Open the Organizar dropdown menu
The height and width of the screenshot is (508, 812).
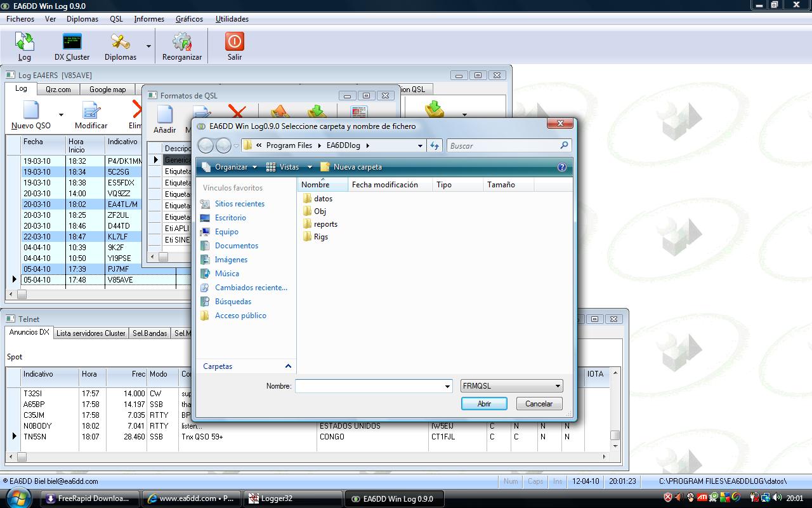(x=230, y=167)
